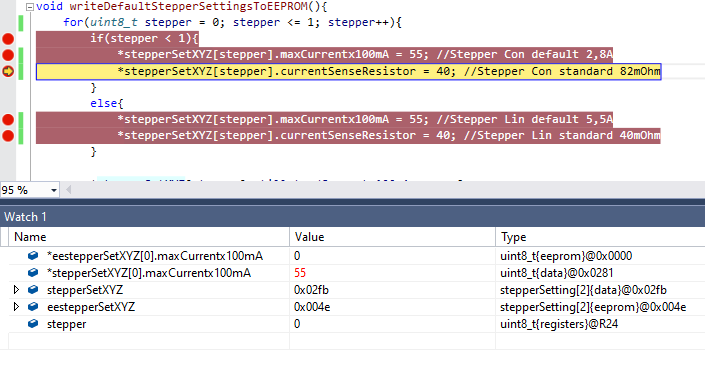Click breakpoint dot on Stepper Lin currentSenseResistor line

(8, 136)
